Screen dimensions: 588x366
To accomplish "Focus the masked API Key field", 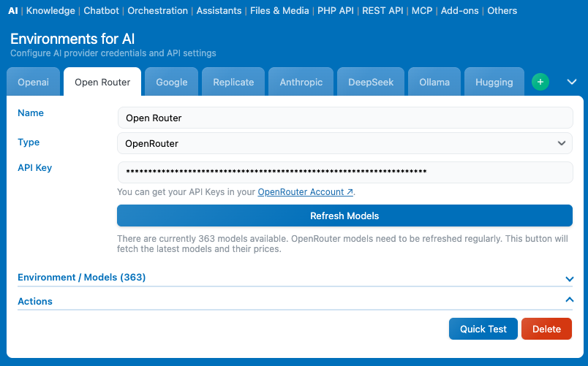I will 344,172.
